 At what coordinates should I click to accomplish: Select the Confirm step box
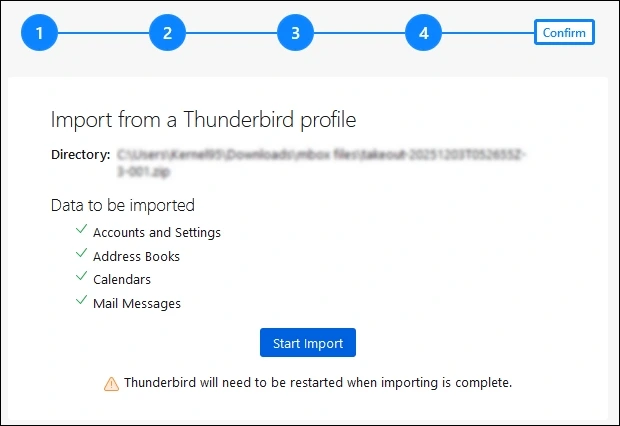[x=564, y=32]
